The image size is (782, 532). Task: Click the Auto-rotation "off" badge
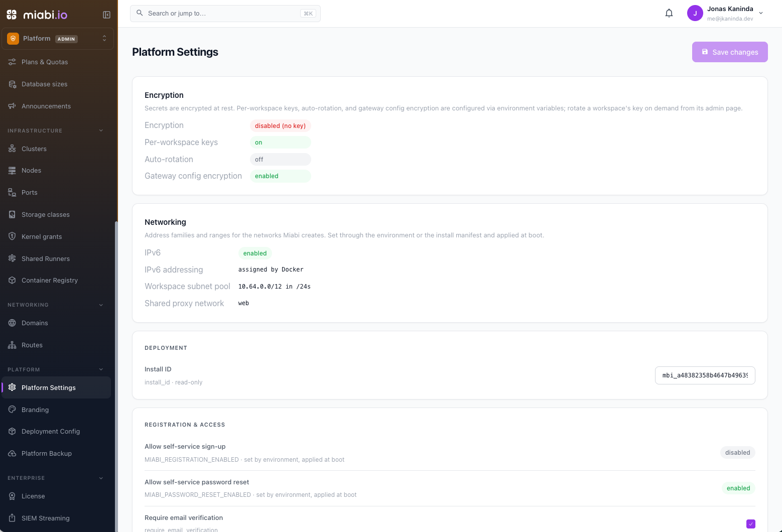tap(281, 160)
